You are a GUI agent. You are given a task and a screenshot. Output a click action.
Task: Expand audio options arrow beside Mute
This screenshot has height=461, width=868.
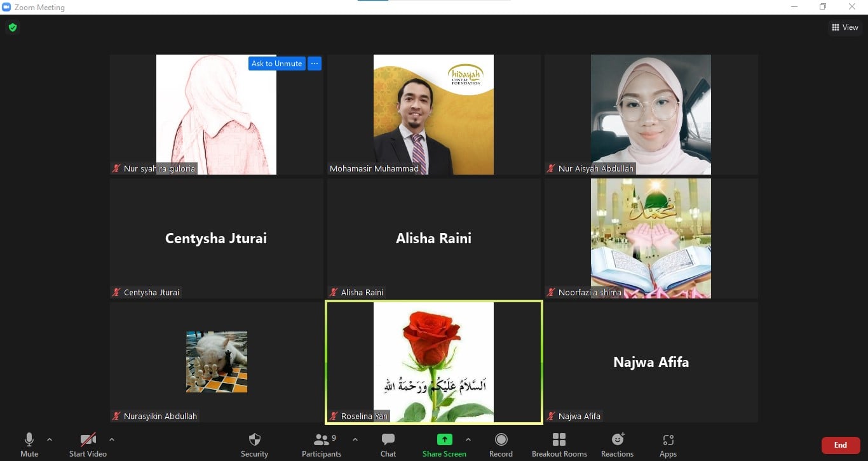(50, 439)
